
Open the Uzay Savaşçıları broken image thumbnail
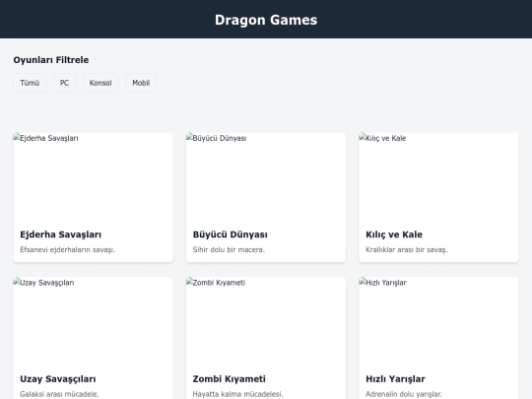[x=93, y=321]
